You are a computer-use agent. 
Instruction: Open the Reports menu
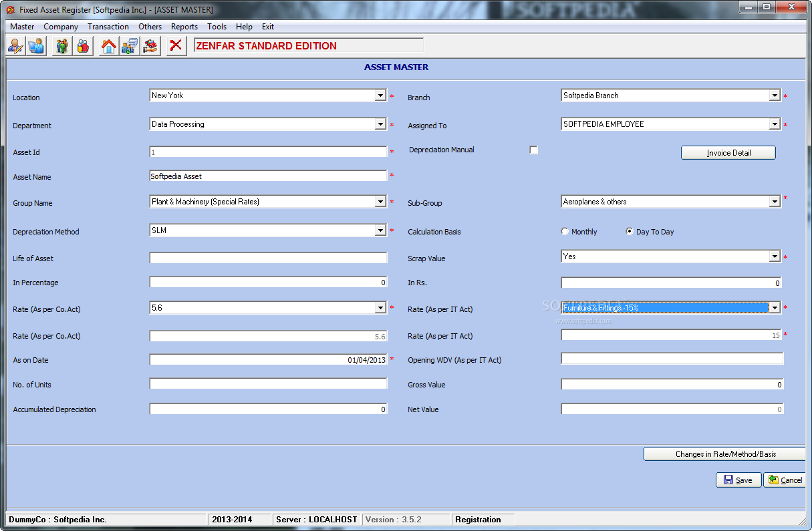pyautogui.click(x=184, y=27)
